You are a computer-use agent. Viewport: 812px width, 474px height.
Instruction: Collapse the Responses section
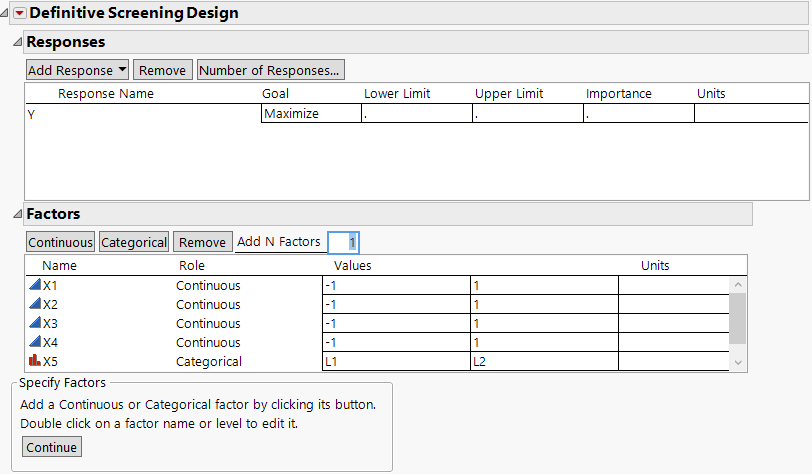[x=16, y=42]
